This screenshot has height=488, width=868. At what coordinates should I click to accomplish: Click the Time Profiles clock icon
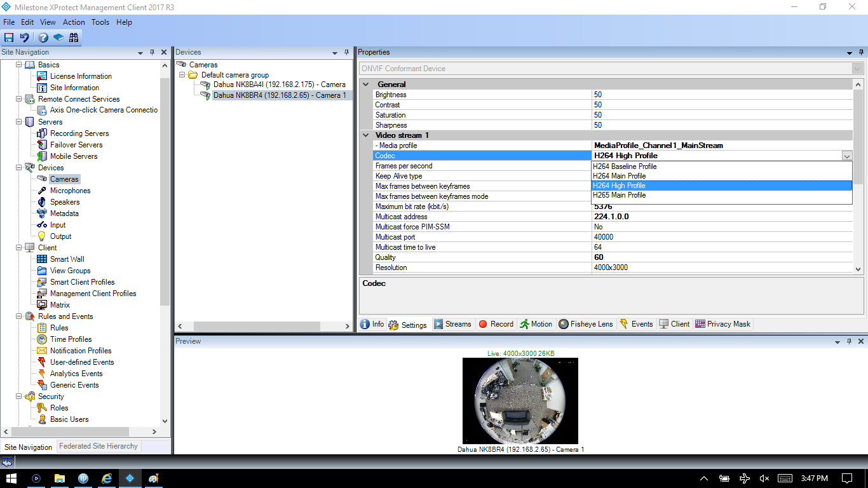(x=42, y=339)
